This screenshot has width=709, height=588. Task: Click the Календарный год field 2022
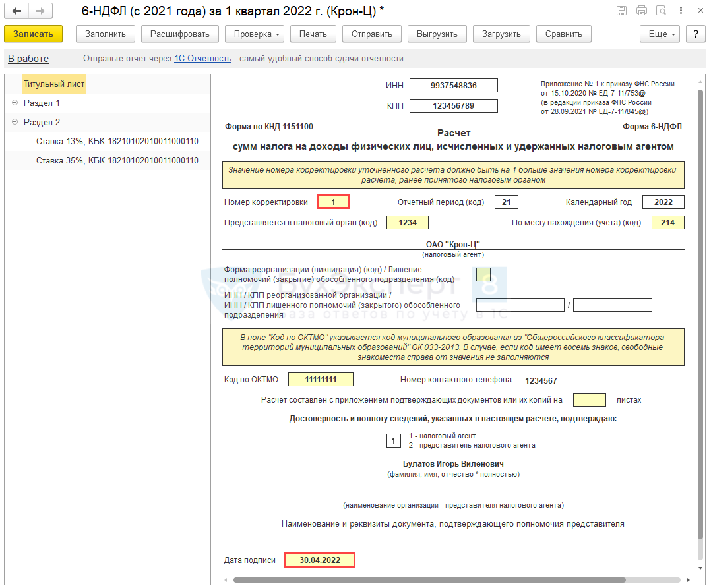[663, 202]
